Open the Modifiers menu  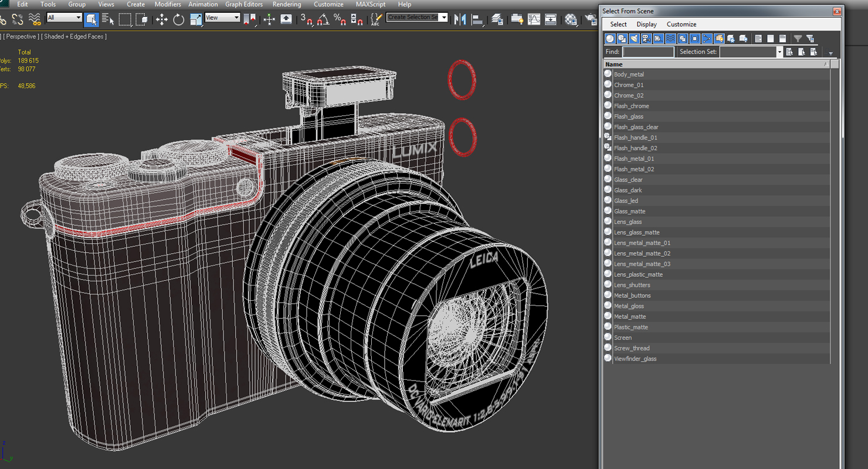[x=168, y=4]
